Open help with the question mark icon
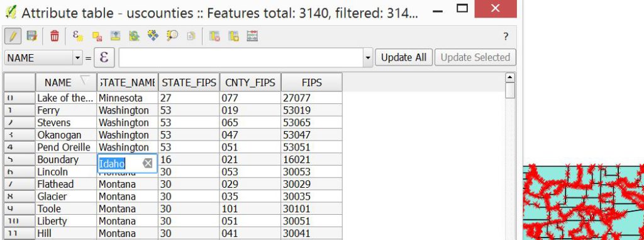644x240 pixels. click(506, 37)
